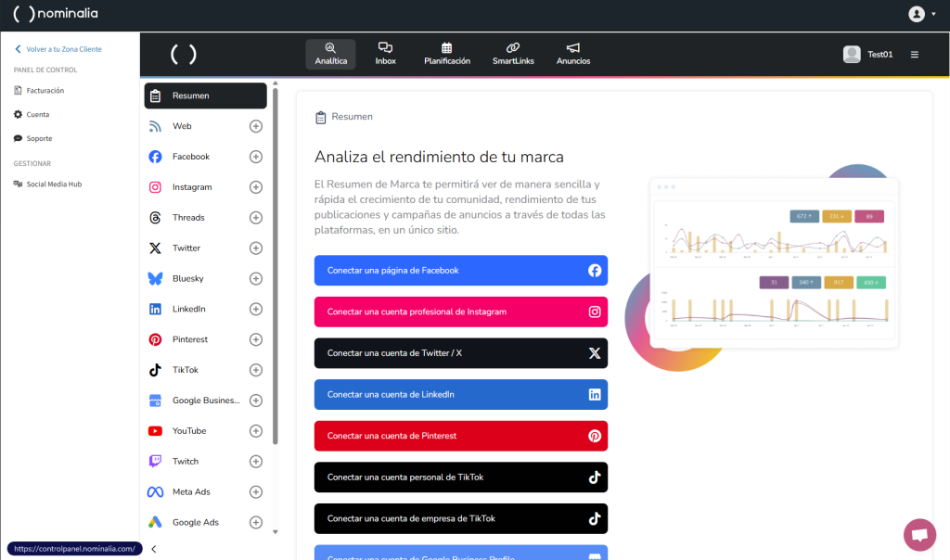Click the plus icon beside Meta Ads

click(256, 491)
